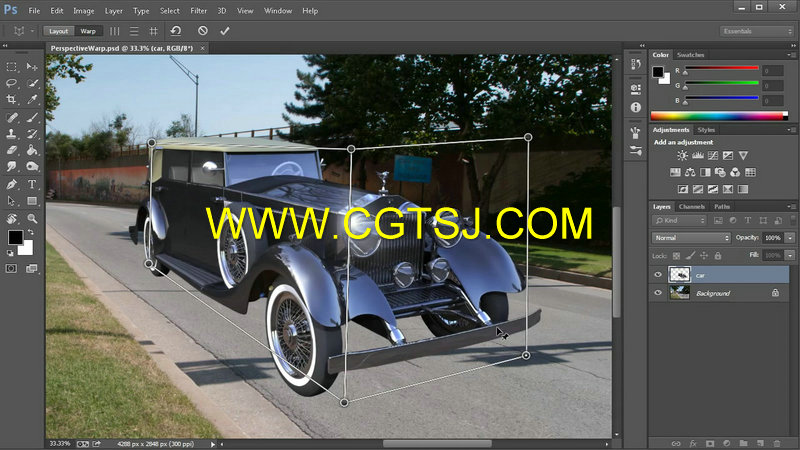
Task: Select the Eyedropper tool
Action: (x=32, y=99)
